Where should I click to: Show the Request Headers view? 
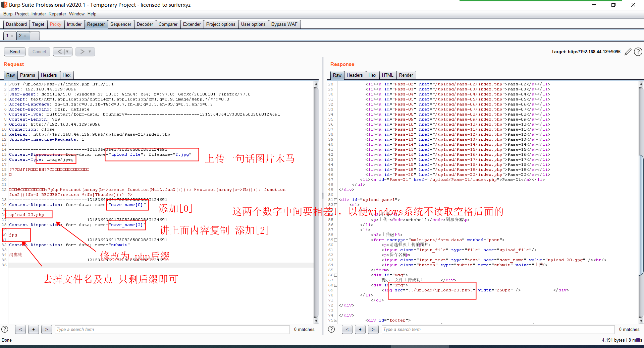tap(49, 75)
